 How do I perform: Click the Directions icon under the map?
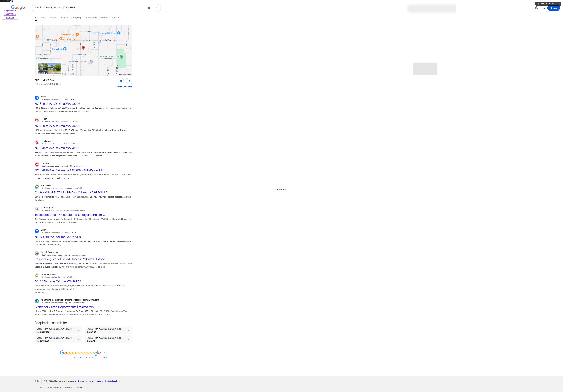tap(121, 81)
